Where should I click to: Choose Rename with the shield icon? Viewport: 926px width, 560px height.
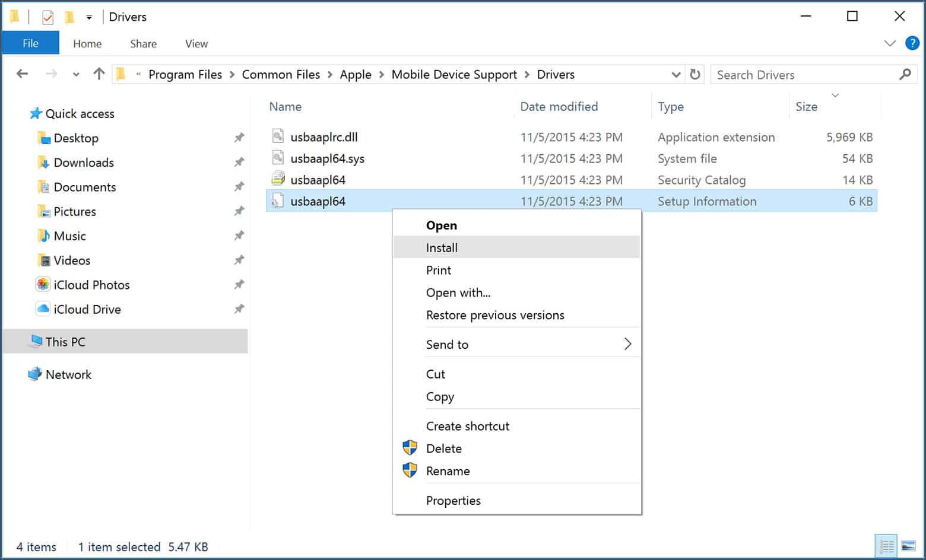tap(516, 471)
